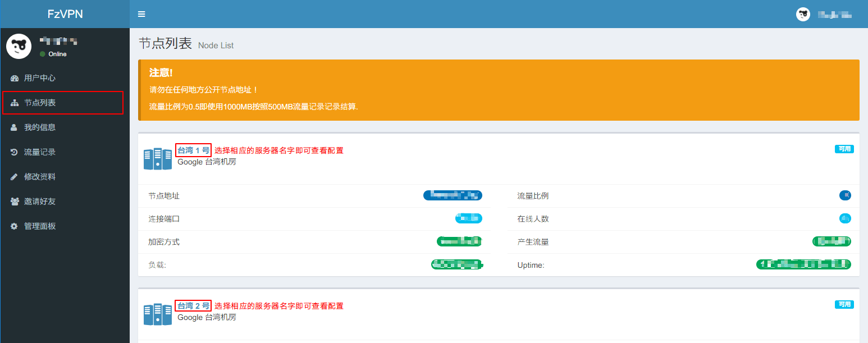Click the pencil icon beside 修改资料
The width and height of the screenshot is (868, 343).
pos(14,177)
